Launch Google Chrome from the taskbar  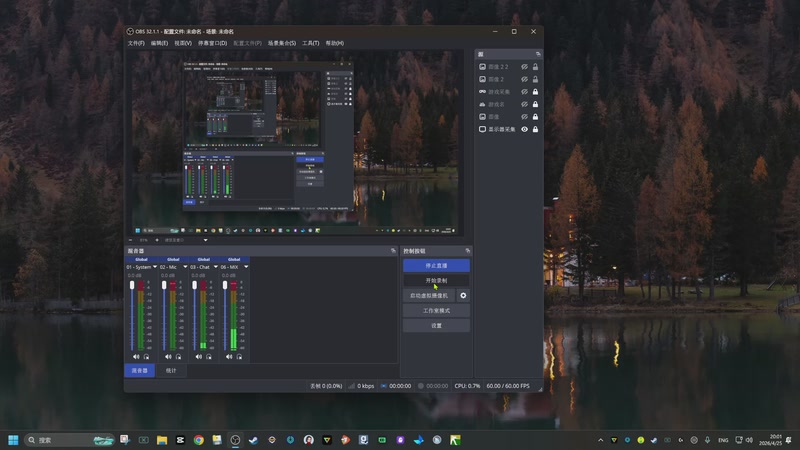[198, 440]
